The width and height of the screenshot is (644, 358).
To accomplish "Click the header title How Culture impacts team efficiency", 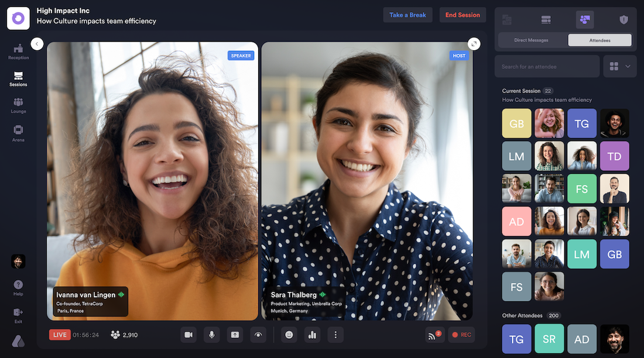I will click(97, 21).
